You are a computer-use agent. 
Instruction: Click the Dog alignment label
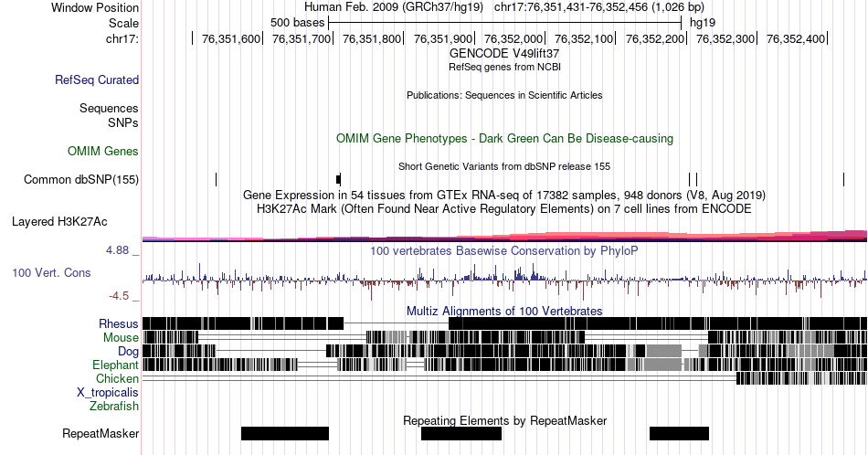(x=128, y=352)
